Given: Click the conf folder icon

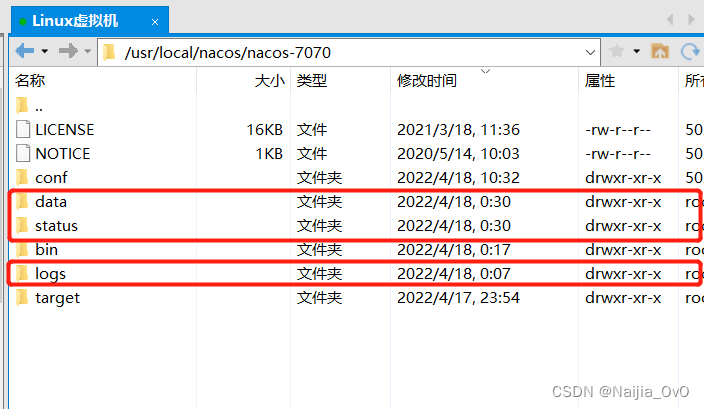Looking at the screenshot, I should [x=22, y=177].
